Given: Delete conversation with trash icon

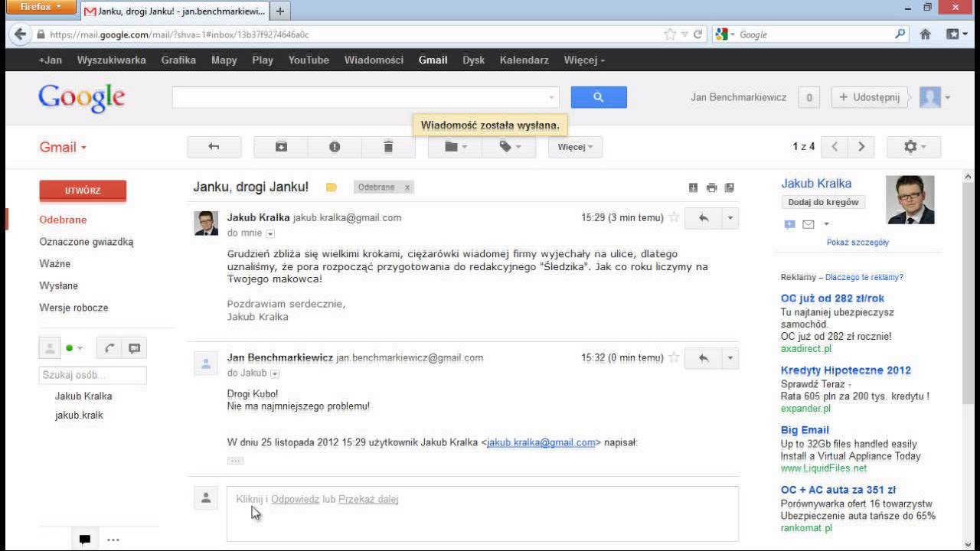Looking at the screenshot, I should [x=388, y=147].
